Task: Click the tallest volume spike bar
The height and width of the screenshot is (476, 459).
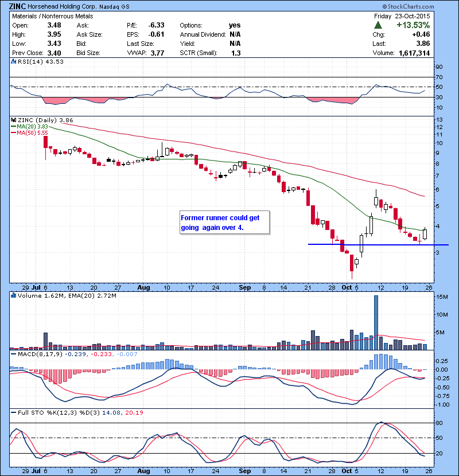Action: point(376,322)
